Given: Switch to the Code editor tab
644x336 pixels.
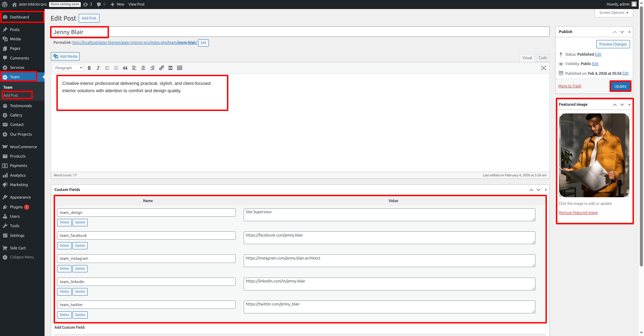Looking at the screenshot, I should pos(542,58).
